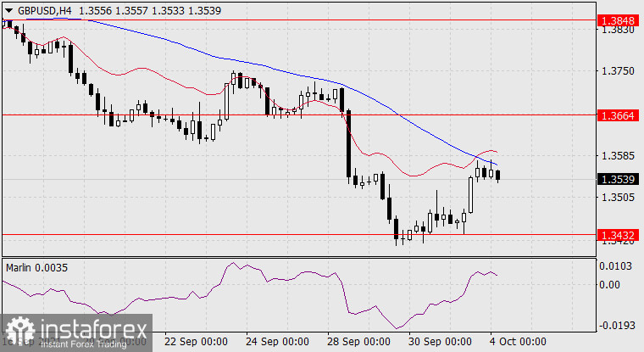644x352 pixels.
Task: Click the 0.0103 Marlin scale value
Action: click(615, 266)
